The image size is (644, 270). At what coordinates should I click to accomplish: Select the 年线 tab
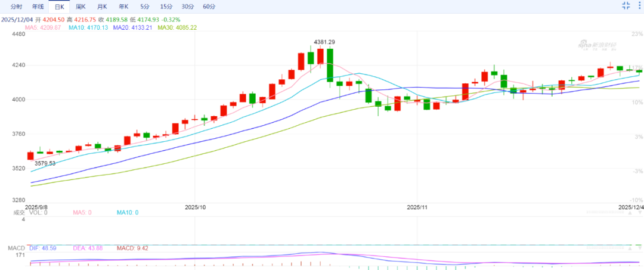click(38, 7)
